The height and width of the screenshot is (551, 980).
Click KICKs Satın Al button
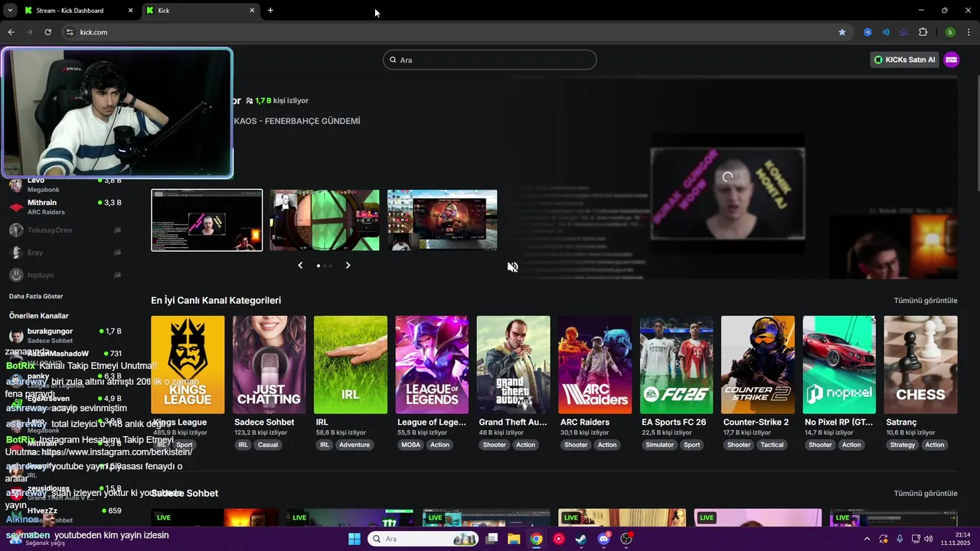coord(904,60)
